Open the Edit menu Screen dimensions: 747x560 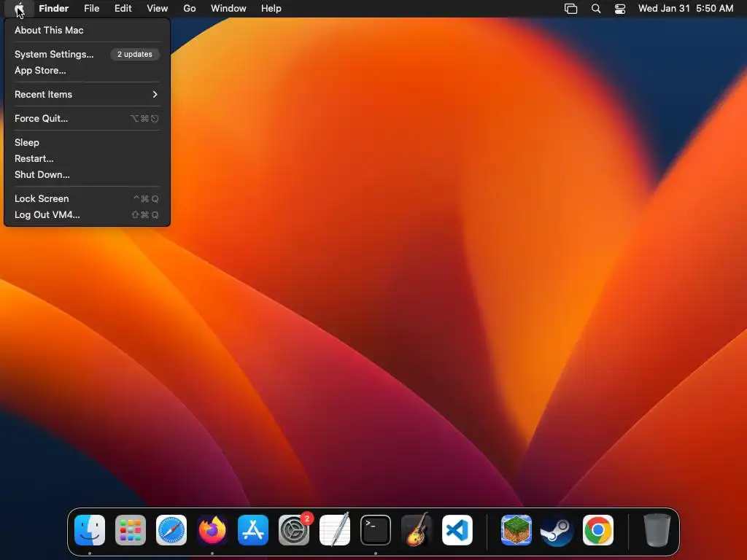(x=123, y=9)
